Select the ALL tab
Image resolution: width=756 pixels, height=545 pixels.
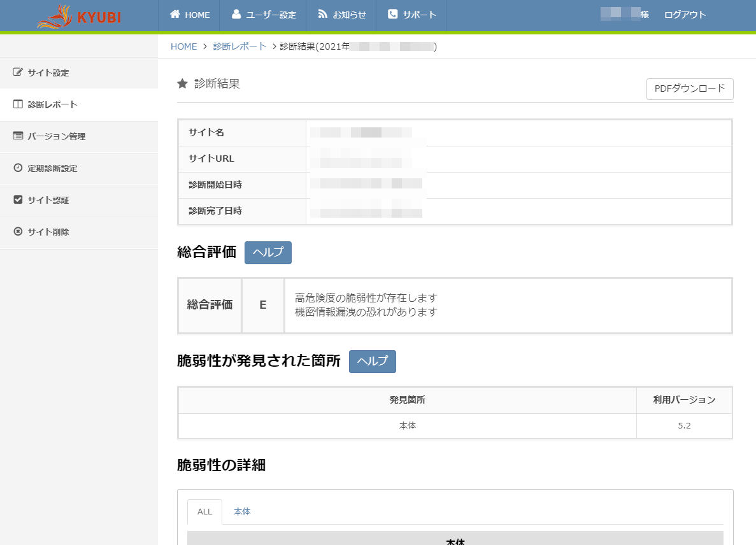click(204, 512)
